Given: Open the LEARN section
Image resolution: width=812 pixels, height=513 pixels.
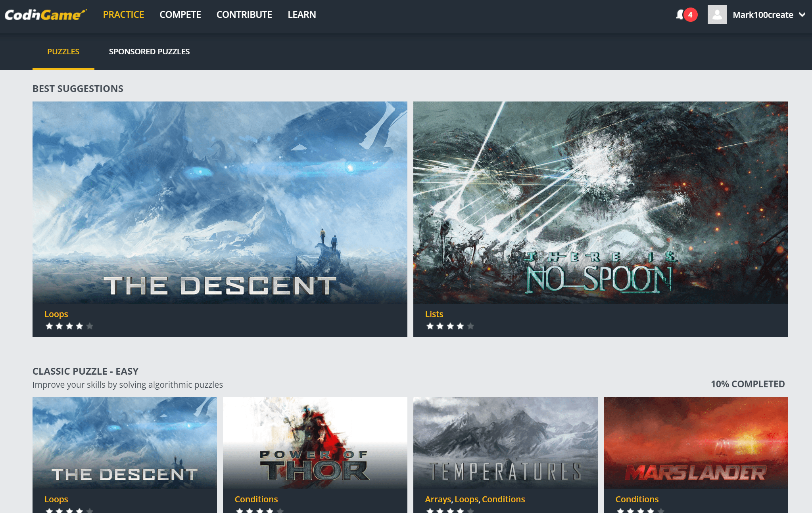Looking at the screenshot, I should (x=301, y=15).
